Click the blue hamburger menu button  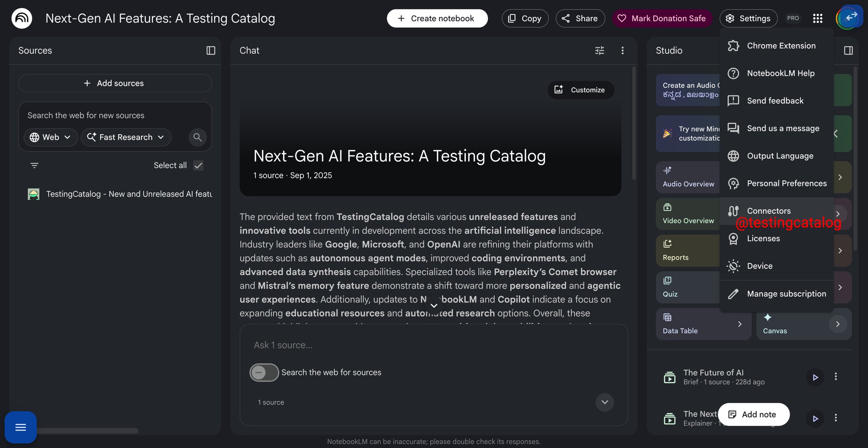click(x=20, y=427)
